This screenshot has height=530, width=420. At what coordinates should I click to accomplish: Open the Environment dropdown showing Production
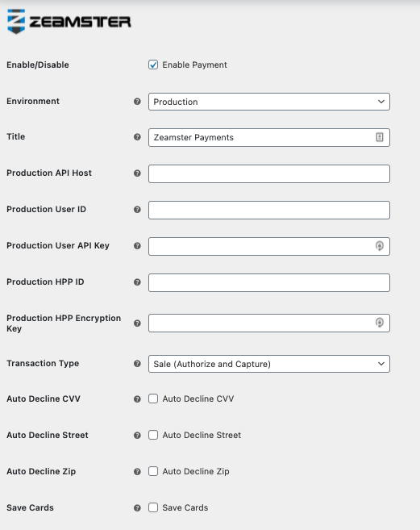[269, 102]
